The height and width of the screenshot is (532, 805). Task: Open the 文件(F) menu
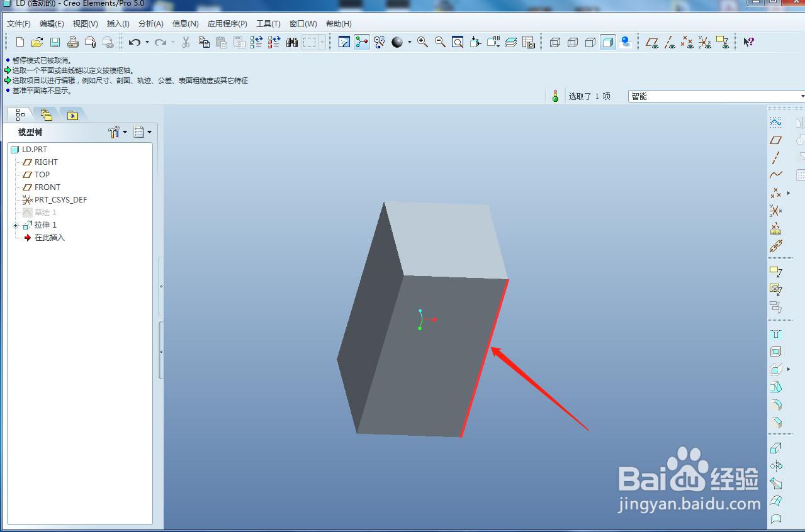coord(19,24)
